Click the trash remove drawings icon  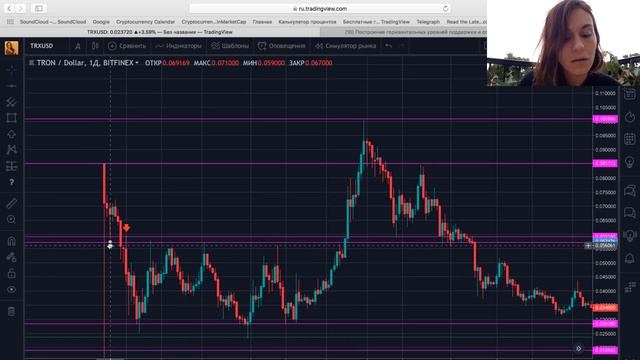coord(11,311)
